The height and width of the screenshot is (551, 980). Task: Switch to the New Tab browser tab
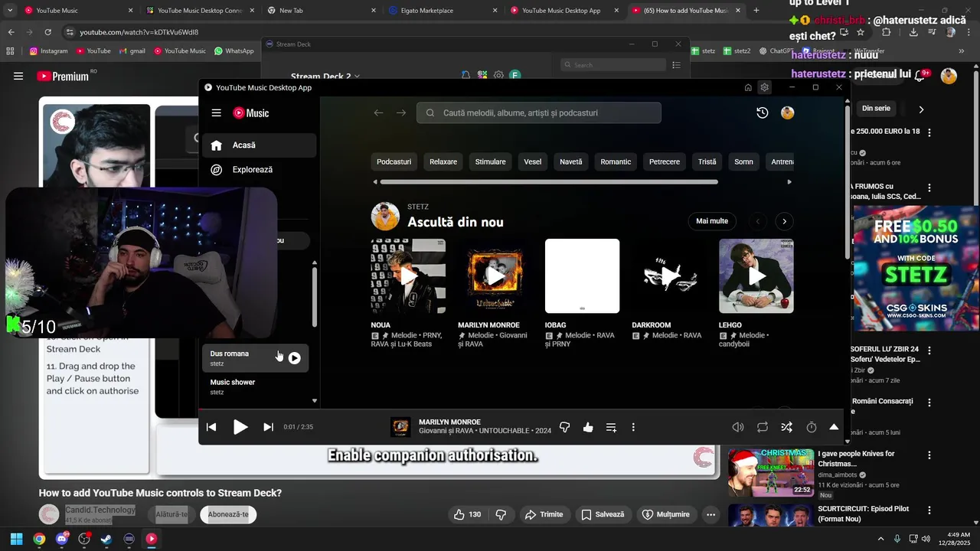[322, 11]
